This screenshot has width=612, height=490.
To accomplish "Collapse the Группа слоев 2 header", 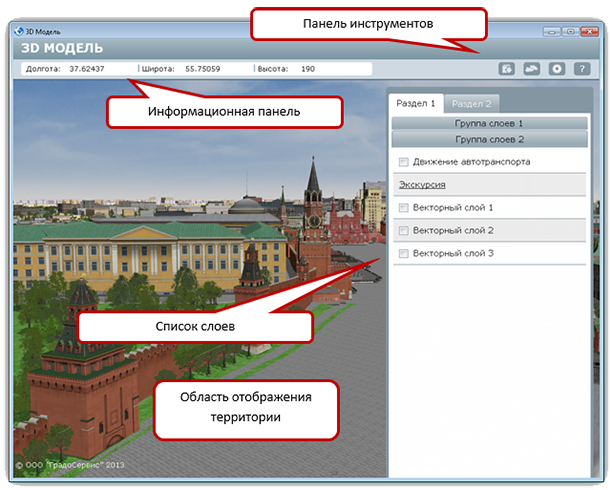I will coord(487,140).
